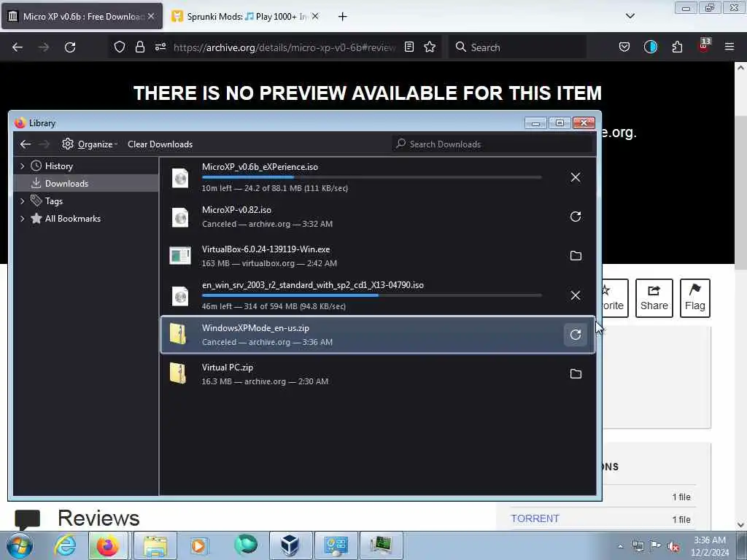Cancel the en_win_srv_2003 iso download
Screen dimensions: 747x560
pos(576,295)
